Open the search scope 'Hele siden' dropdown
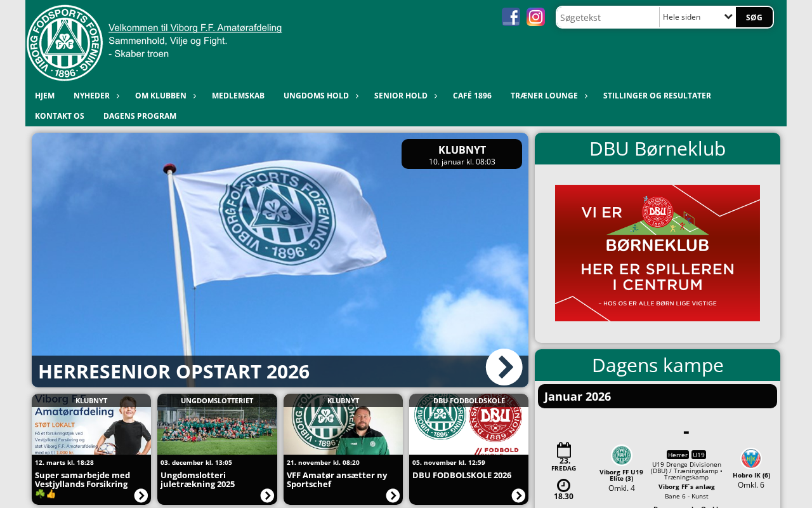This screenshot has height=508, width=812. point(698,17)
